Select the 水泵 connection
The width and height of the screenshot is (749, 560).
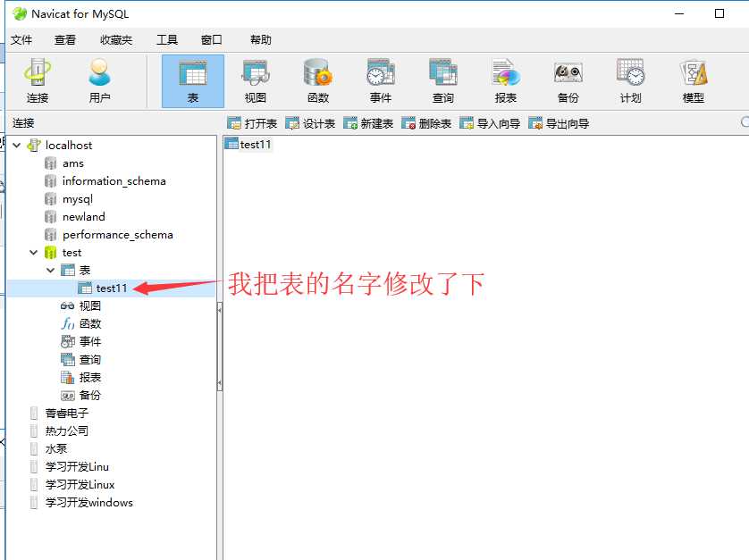click(56, 448)
